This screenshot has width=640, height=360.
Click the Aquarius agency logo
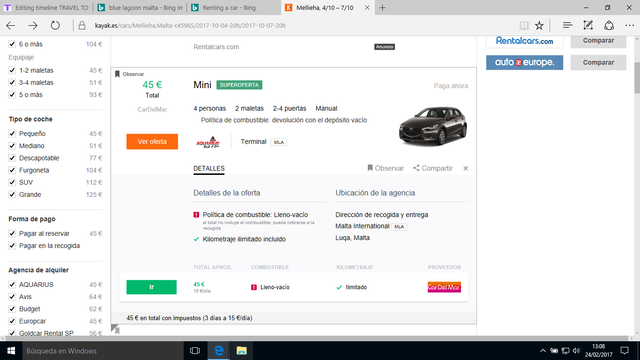tap(208, 142)
